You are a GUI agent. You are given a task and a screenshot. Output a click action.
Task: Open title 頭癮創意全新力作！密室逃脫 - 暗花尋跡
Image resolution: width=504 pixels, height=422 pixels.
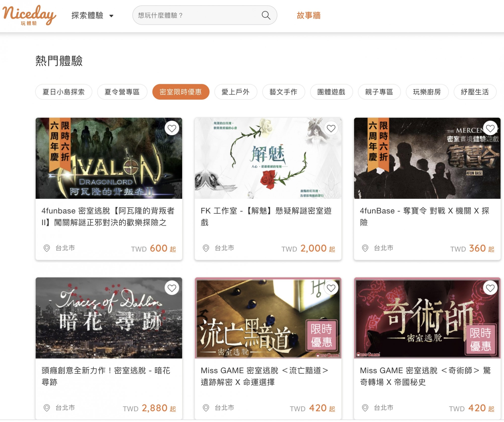(x=106, y=376)
